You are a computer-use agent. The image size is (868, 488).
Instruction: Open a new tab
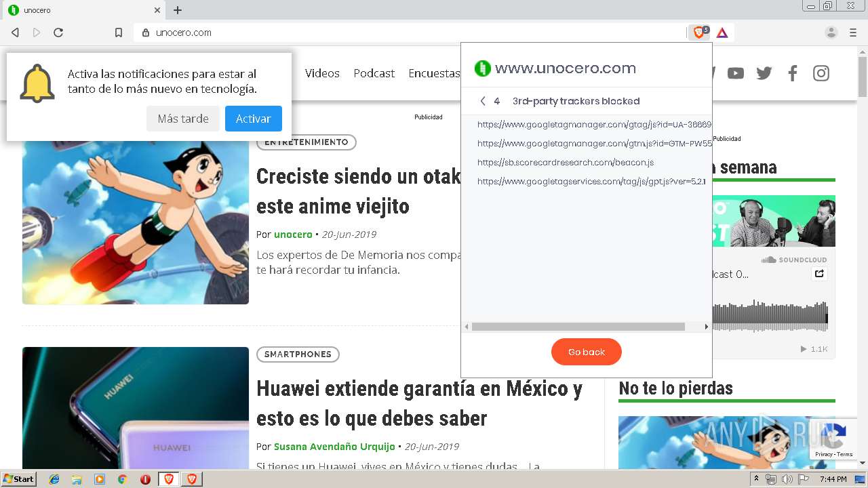pyautogui.click(x=178, y=10)
